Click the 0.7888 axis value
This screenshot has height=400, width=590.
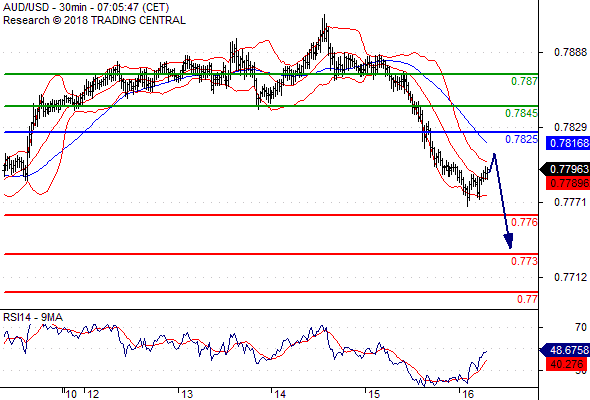click(x=570, y=52)
